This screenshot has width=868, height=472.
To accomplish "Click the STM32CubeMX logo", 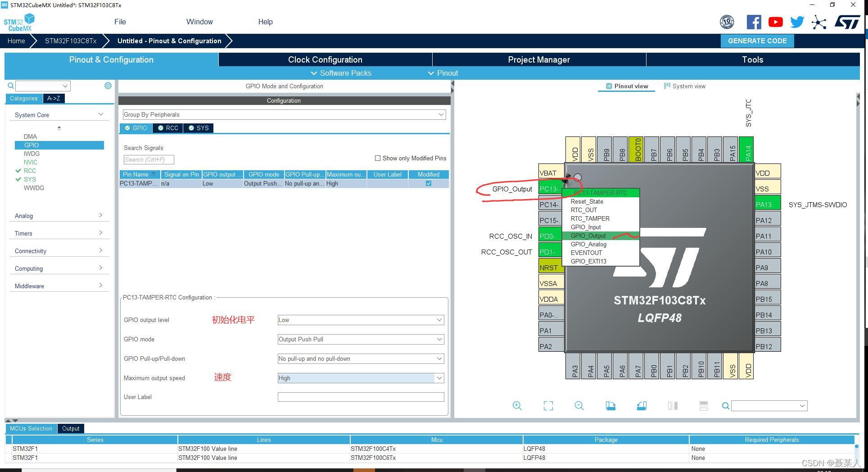I will point(19,22).
